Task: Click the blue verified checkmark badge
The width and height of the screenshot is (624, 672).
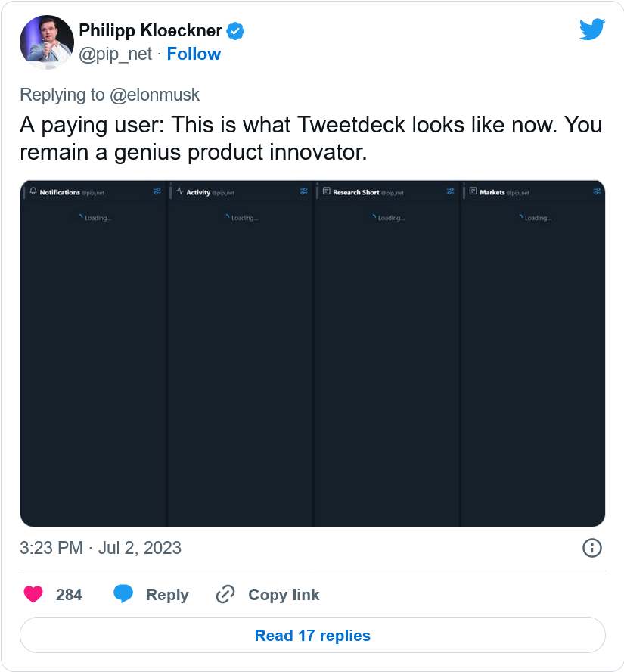Action: pyautogui.click(x=236, y=31)
